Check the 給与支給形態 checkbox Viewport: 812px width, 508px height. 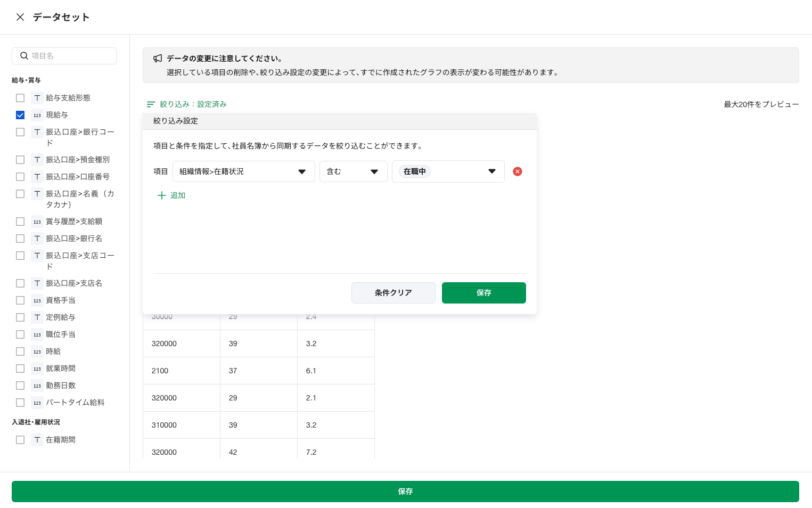coord(20,98)
